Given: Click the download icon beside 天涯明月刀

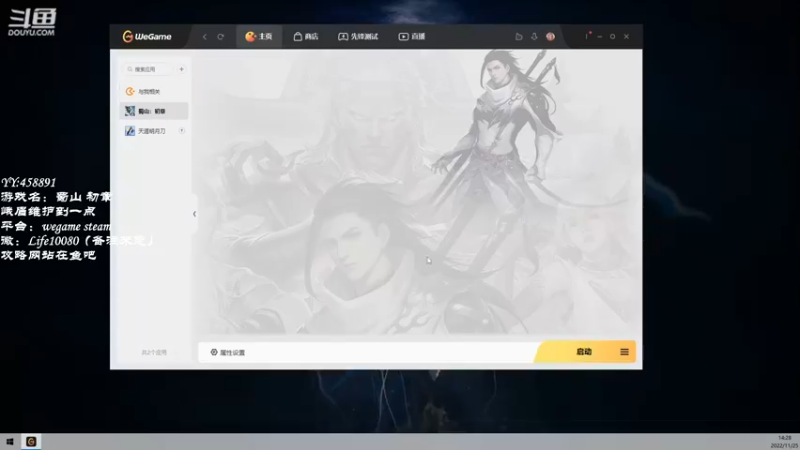Looking at the screenshot, I should coord(182,131).
